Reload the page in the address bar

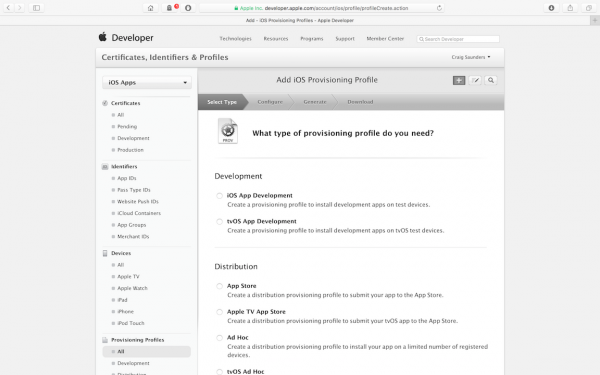point(439,8)
